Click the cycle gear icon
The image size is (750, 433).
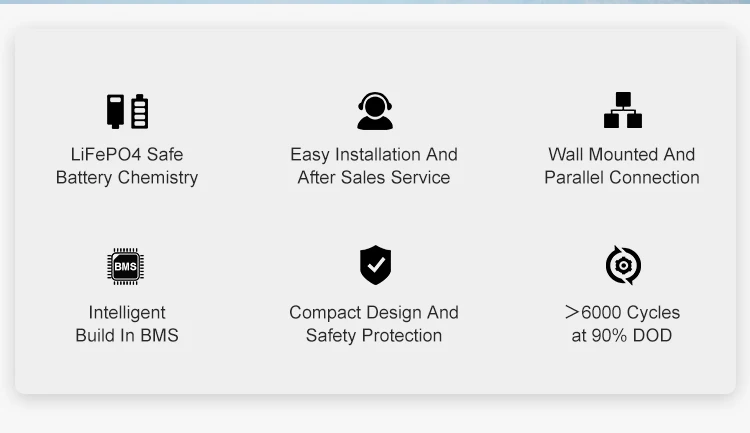click(623, 265)
